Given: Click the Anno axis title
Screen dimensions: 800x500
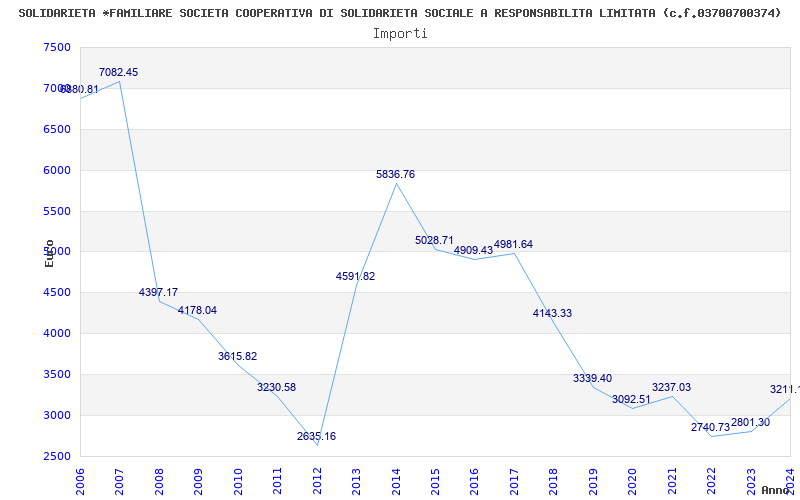Looking at the screenshot, I should 776,490.
